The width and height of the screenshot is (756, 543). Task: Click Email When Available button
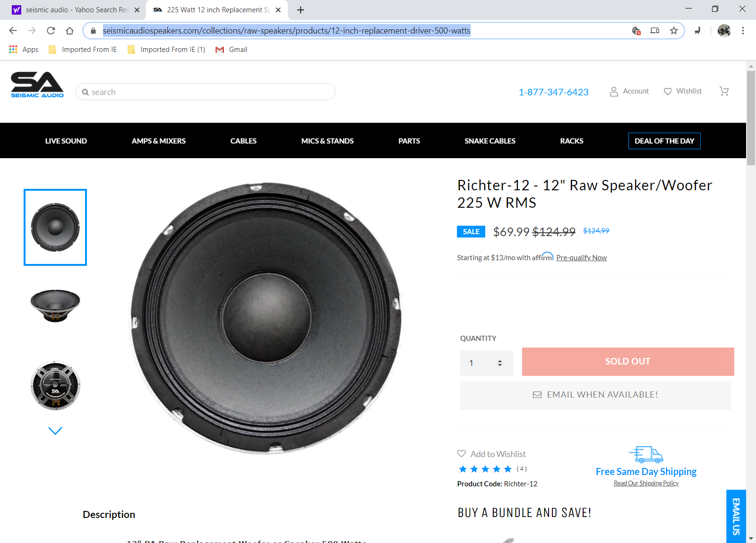point(596,395)
